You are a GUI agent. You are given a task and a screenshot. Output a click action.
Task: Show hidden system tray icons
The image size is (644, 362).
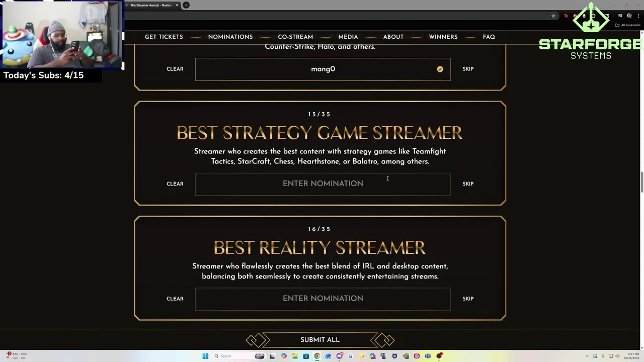(587, 356)
